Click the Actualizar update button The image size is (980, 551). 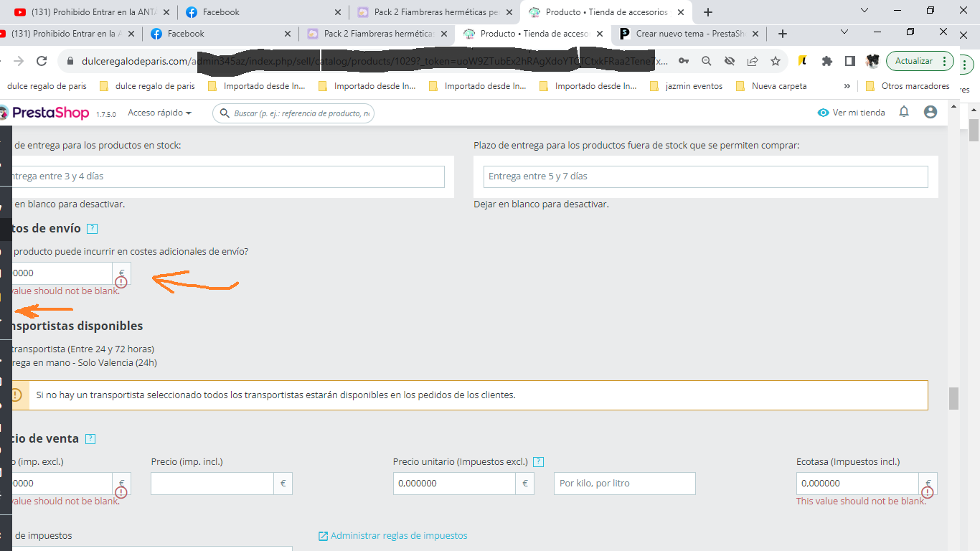(920, 61)
